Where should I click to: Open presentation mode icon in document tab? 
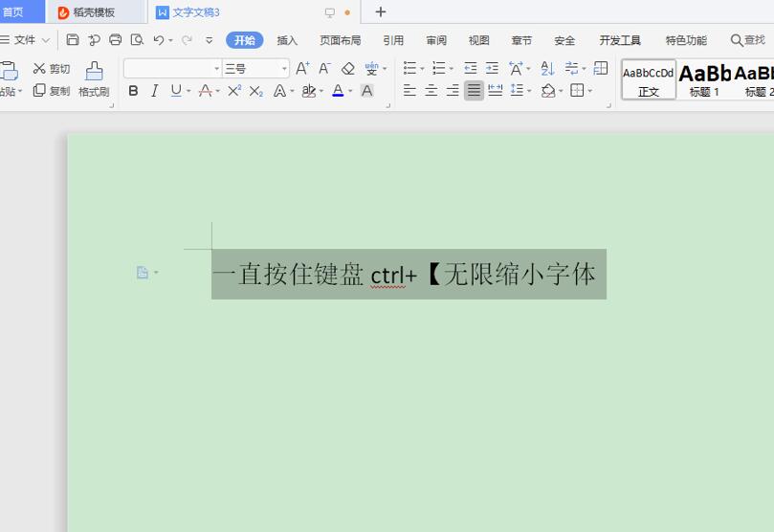point(330,12)
